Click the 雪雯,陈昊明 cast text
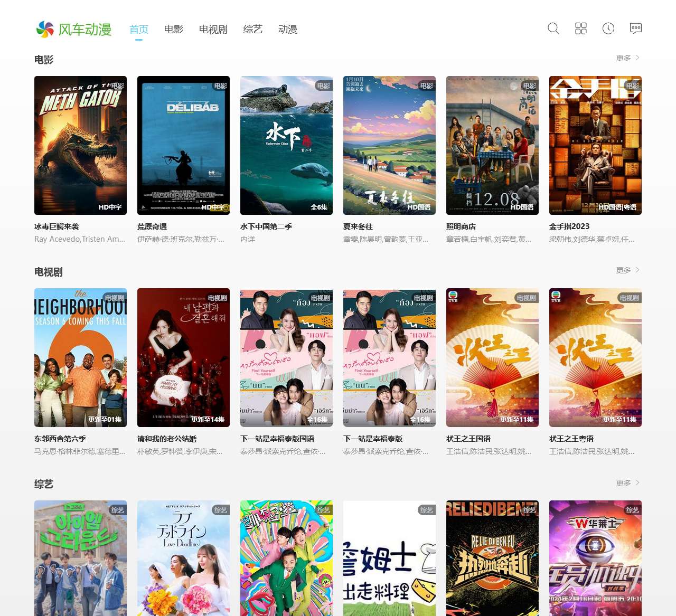 tap(386, 239)
